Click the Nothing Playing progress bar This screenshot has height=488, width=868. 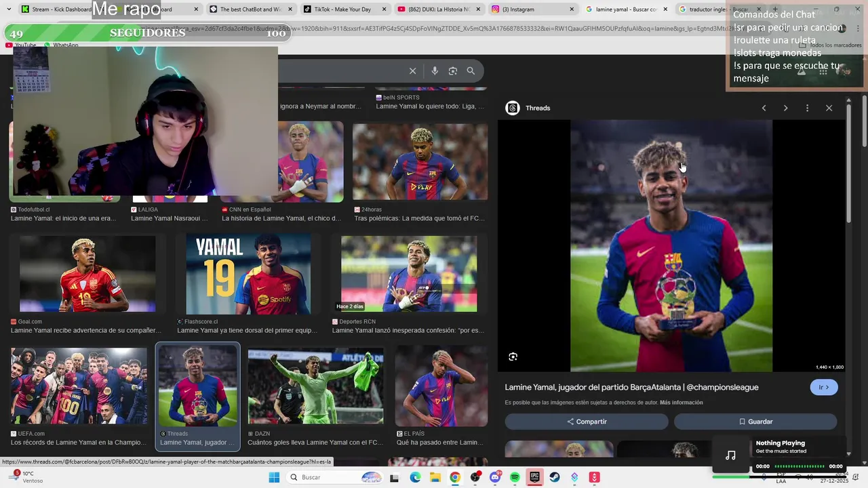pyautogui.click(x=800, y=466)
